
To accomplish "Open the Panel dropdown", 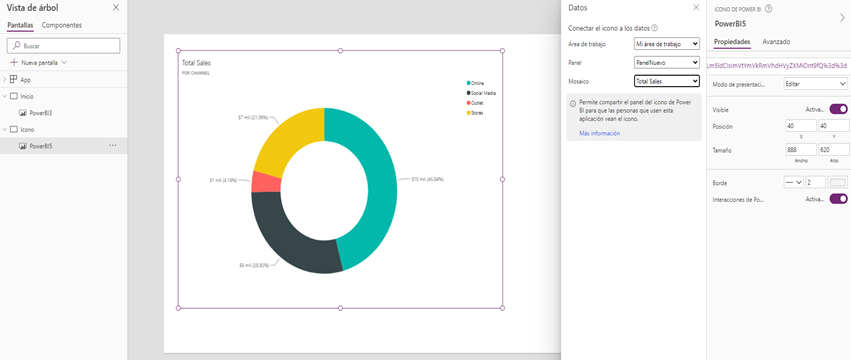I will 667,62.
